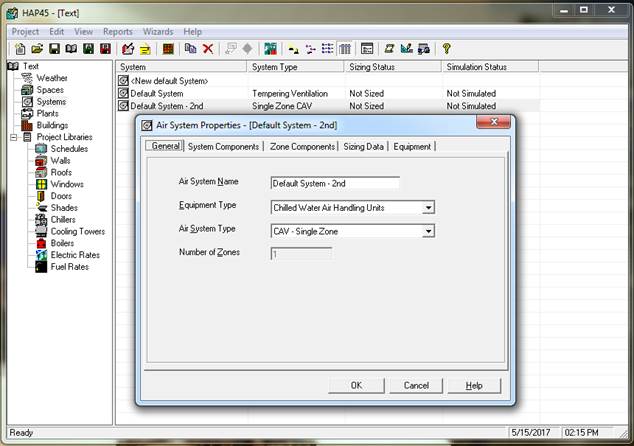Click the black floppy Save icon
Screen dimensions: 634x446
pos(54,49)
